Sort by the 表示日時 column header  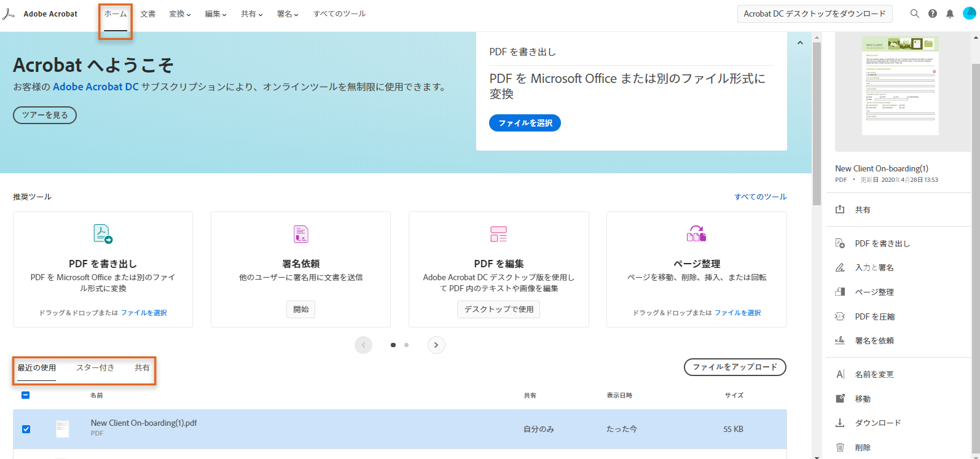coord(619,395)
